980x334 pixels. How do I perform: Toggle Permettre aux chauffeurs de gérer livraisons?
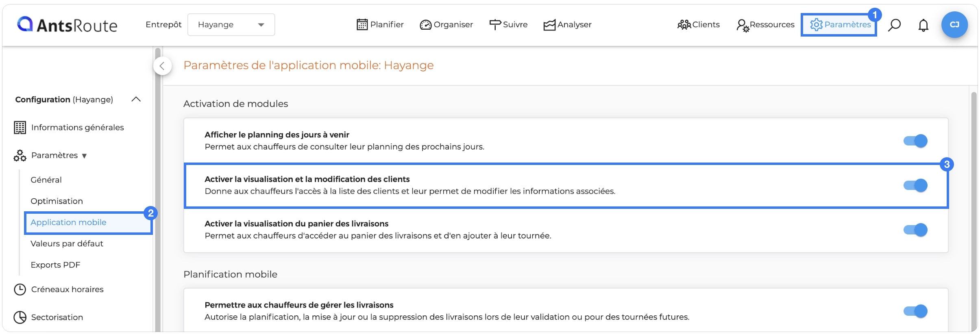[x=915, y=311]
